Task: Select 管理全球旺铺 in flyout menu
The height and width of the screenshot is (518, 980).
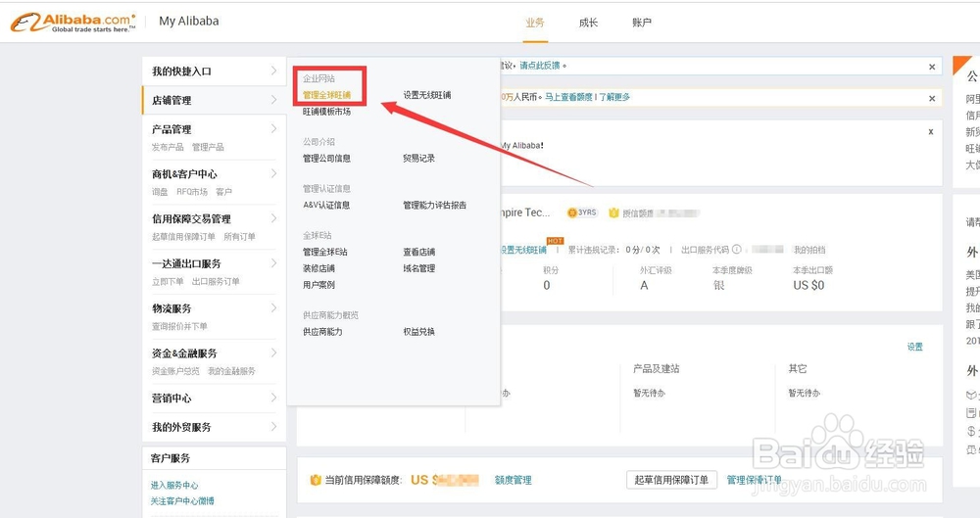Action: coord(327,95)
